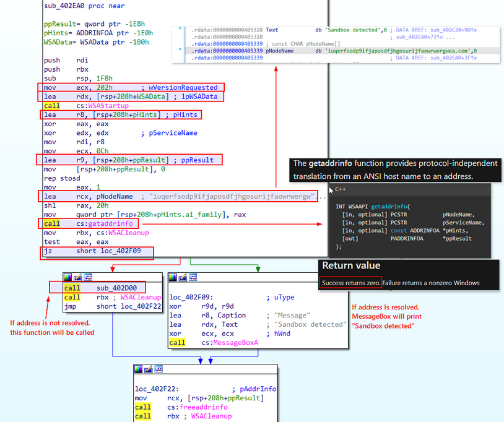Click the 'Return value' heading
Image resolution: width=504 pixels, height=422 pixels.
tap(351, 265)
